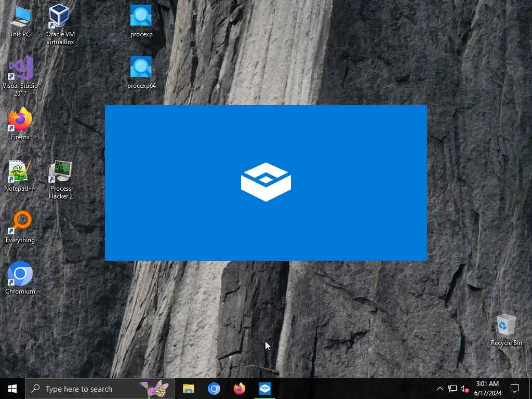Select the Visual Studio 2017 shortcut
This screenshot has width=532, height=399.
[x=20, y=76]
